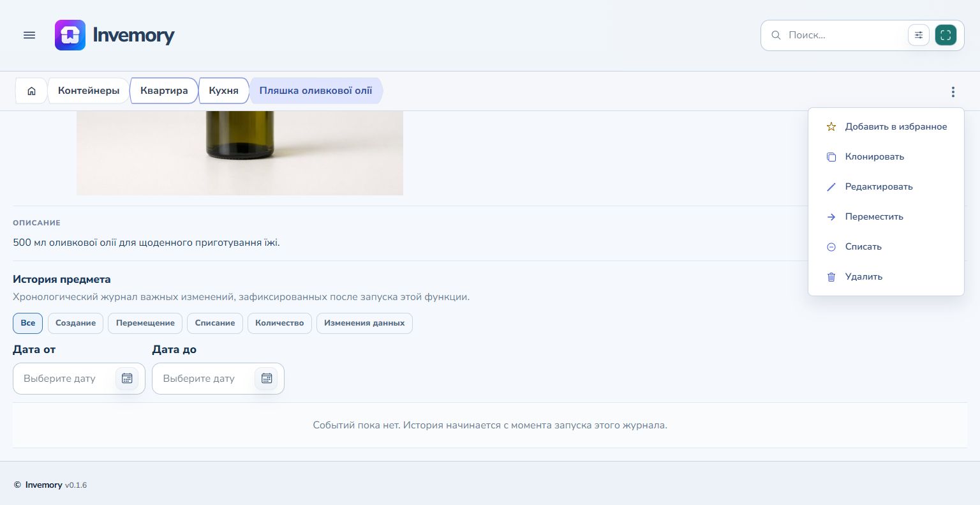This screenshot has width=980, height=505.
Task: Open calendar for Дата от
Action: point(127,379)
